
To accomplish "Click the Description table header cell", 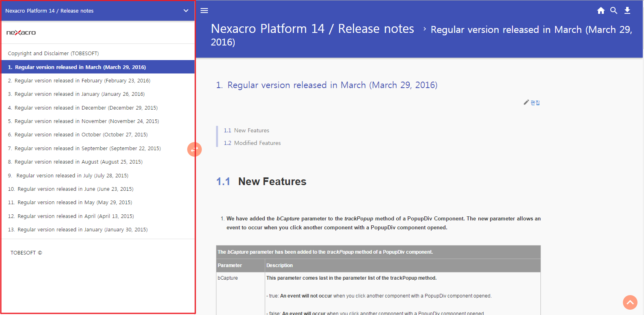I will tap(402, 265).
